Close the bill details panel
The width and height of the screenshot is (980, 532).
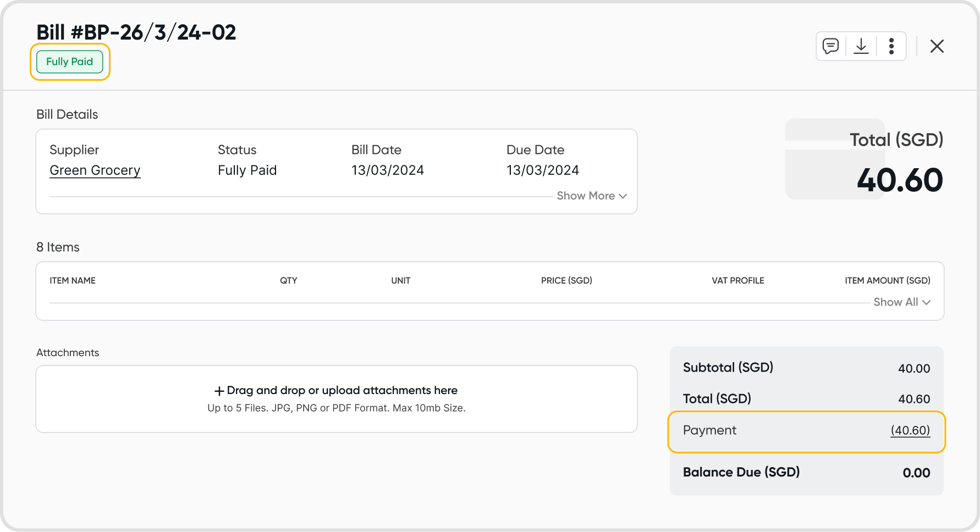click(x=937, y=46)
